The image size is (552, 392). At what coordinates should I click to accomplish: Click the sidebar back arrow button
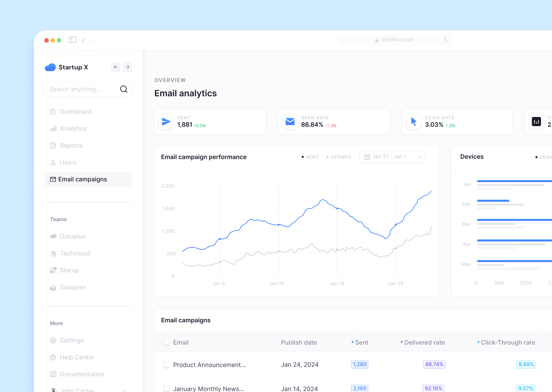[116, 67]
